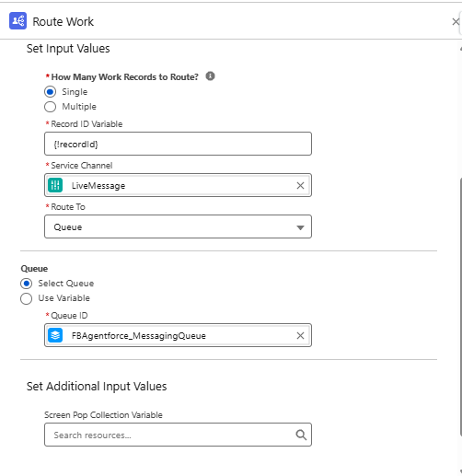Viewport: 462px width, 476px height.
Task: Click the search magnifier in Screen Pop field
Action: click(301, 435)
